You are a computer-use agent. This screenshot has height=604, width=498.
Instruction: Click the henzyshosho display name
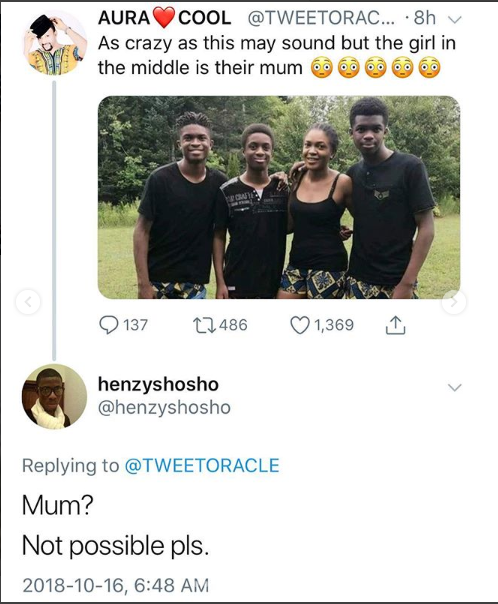tap(158, 384)
